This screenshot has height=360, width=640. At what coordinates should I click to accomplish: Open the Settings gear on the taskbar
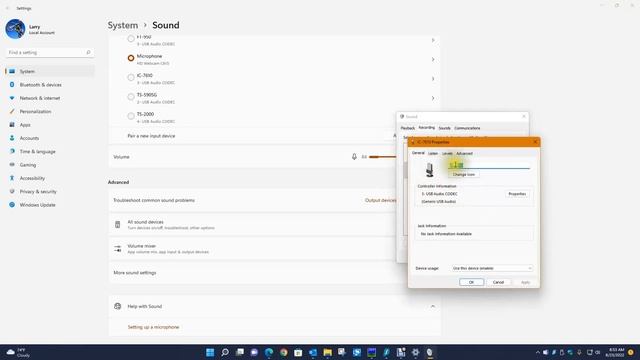[415, 352]
